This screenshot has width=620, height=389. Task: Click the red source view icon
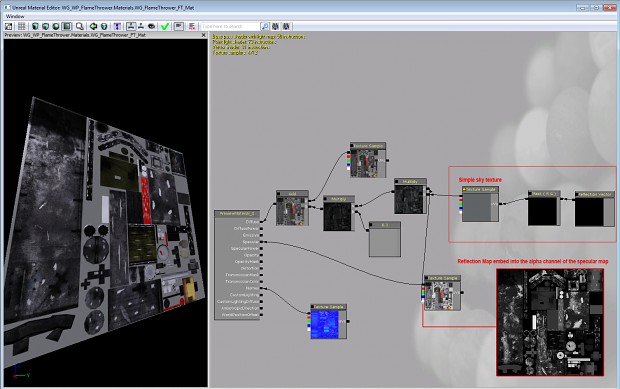[192, 26]
